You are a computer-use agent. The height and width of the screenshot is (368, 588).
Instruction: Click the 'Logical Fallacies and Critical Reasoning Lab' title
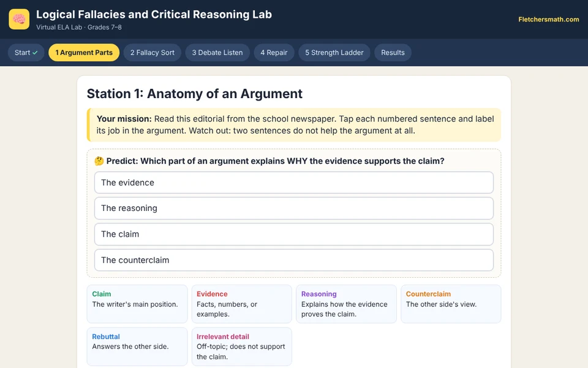pos(154,14)
